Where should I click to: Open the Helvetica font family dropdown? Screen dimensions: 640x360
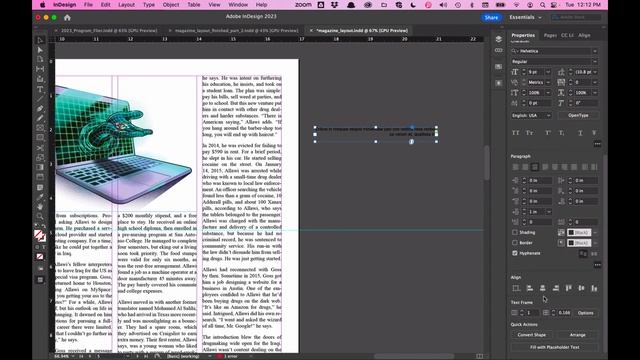[595, 51]
